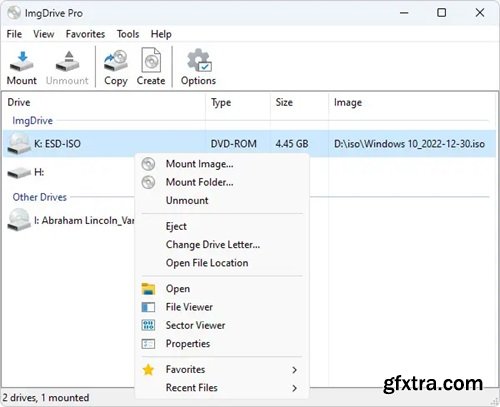The image size is (500, 407).
Task: Click the H: empty drive icon
Action: click(x=19, y=173)
